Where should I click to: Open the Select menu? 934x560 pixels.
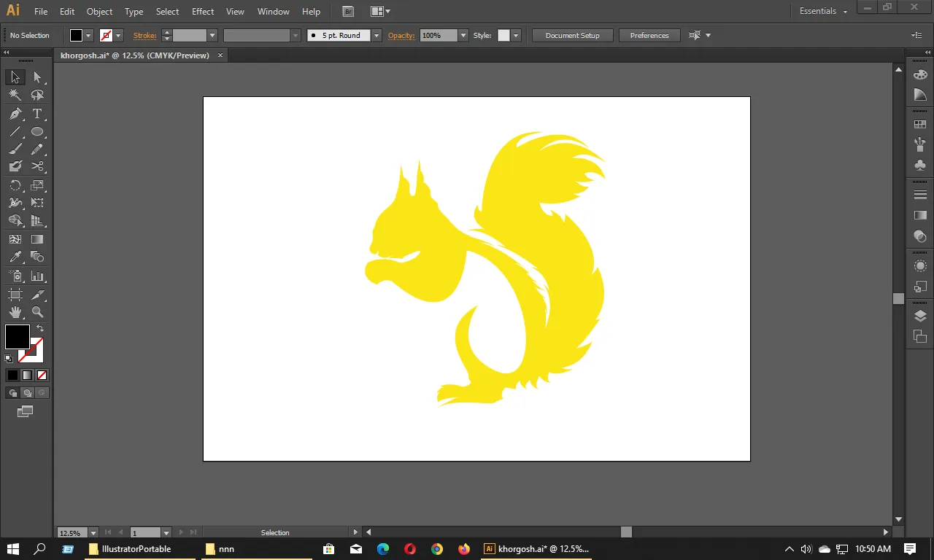[x=167, y=12]
